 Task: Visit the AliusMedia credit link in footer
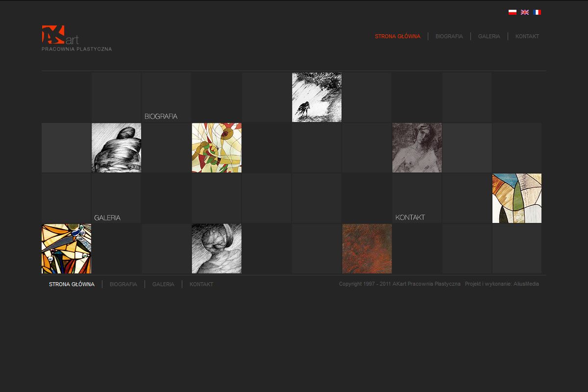point(526,284)
